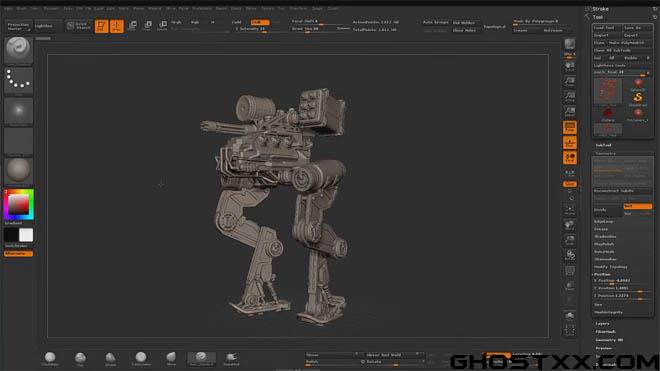Expand ShadowBox subsection
This screenshot has height=371, width=660.
coord(605,237)
